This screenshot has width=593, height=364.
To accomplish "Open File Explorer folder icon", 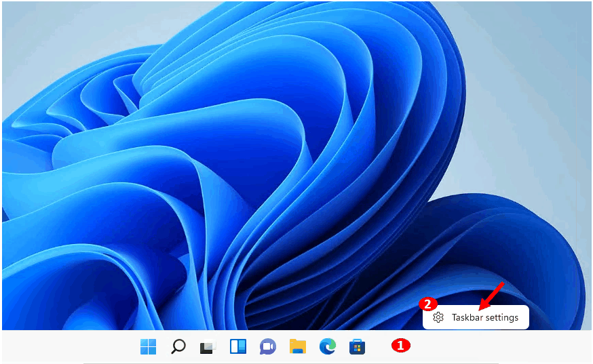I will (x=298, y=346).
